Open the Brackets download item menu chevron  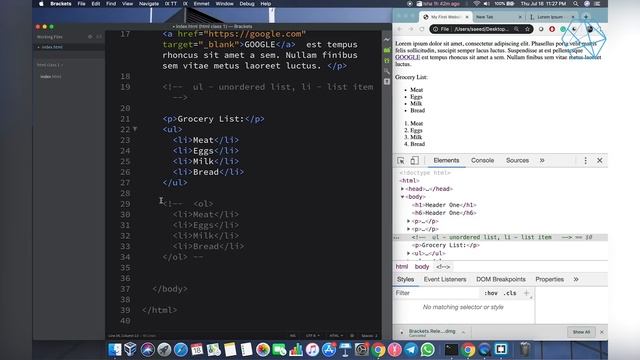pyautogui.click(x=463, y=332)
